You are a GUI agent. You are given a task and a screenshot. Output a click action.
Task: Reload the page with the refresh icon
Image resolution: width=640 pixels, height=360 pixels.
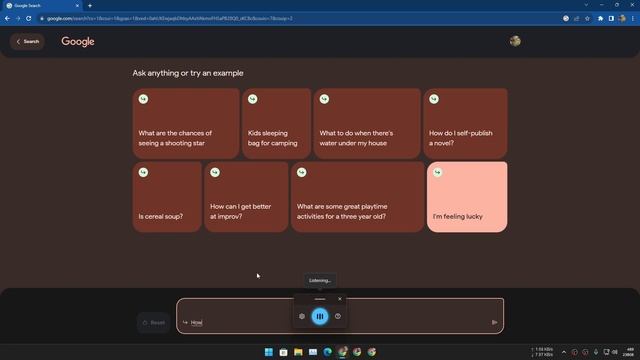[29, 18]
